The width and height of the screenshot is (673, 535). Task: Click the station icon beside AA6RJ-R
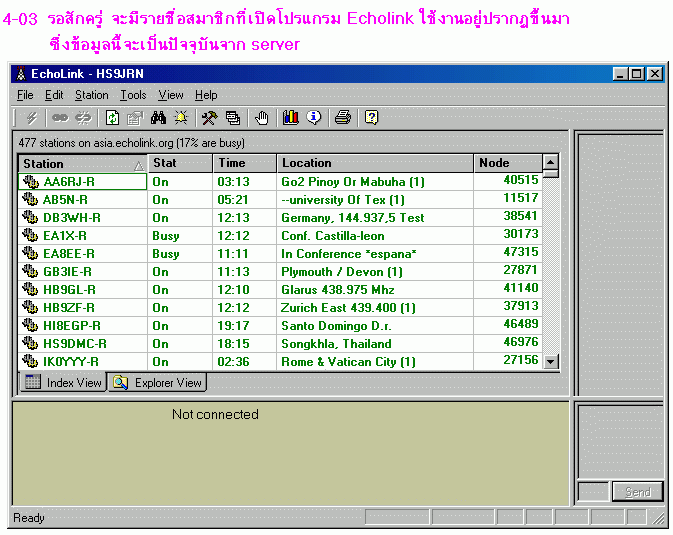pyautogui.click(x=30, y=182)
